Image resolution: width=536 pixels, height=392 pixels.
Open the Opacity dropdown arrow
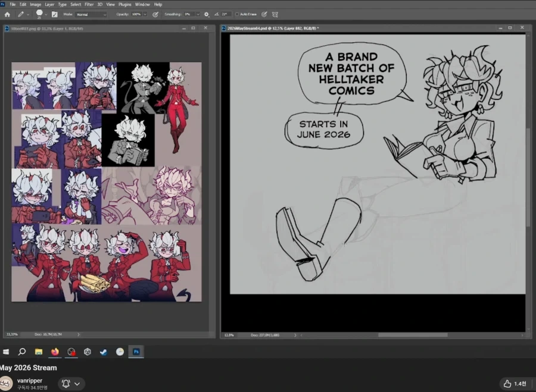tap(145, 14)
